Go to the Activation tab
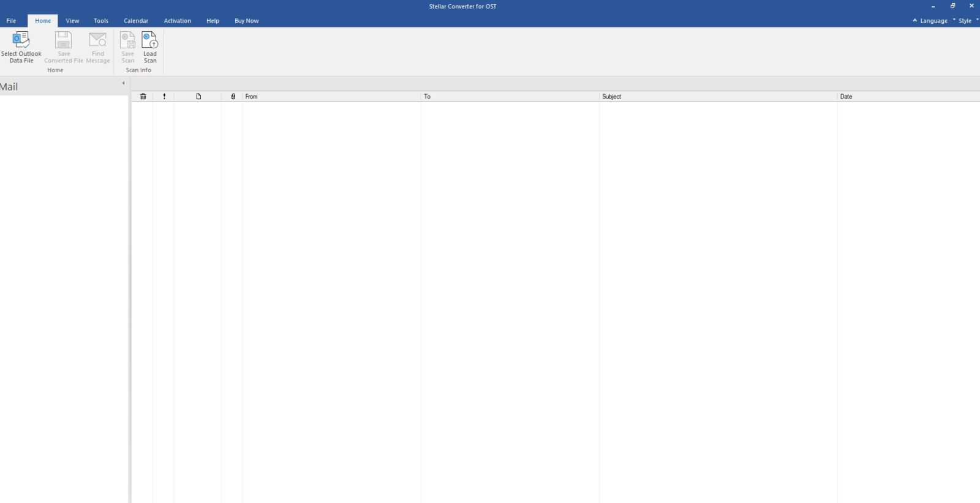The image size is (980, 503). click(x=178, y=21)
